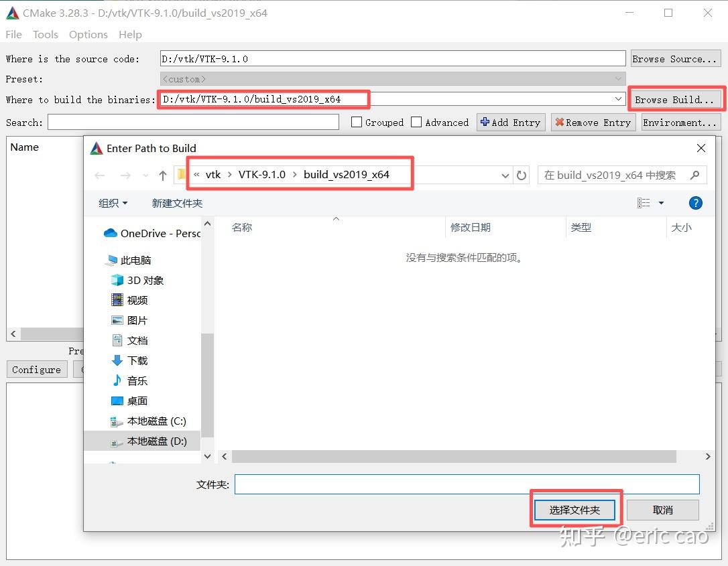Enable the Grouped checkbox
The height and width of the screenshot is (566, 728).
(x=355, y=122)
